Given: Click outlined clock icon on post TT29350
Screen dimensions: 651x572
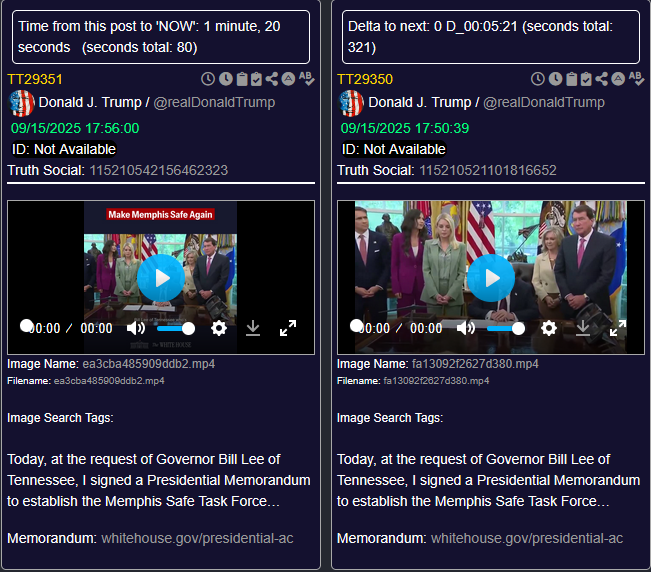Looking at the screenshot, I should 538,79.
